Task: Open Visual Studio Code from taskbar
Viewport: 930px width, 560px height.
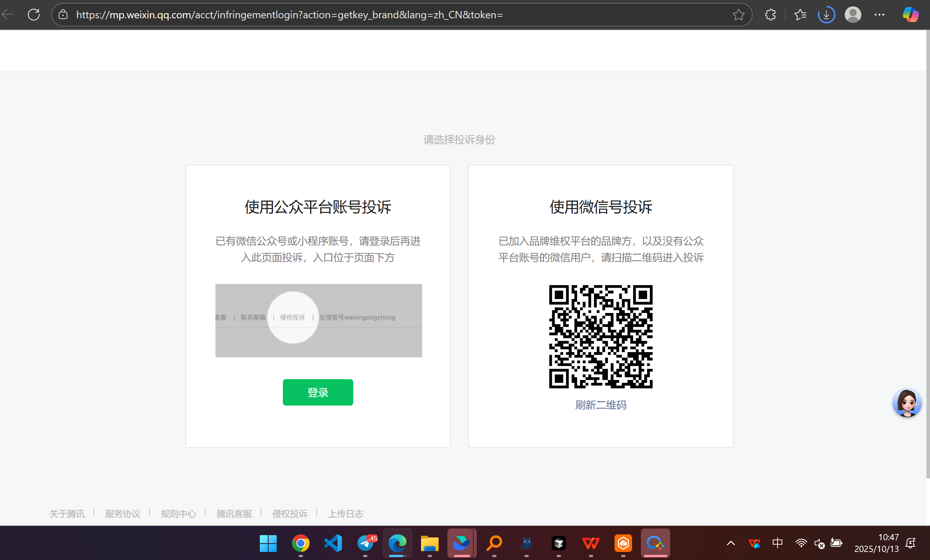Action: 333,543
